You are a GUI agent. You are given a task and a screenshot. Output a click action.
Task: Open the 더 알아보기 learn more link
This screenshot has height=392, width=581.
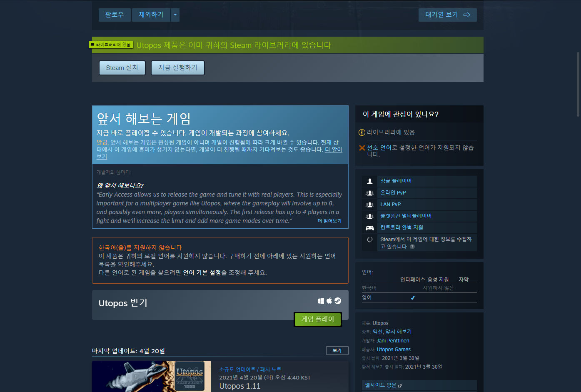(333, 150)
